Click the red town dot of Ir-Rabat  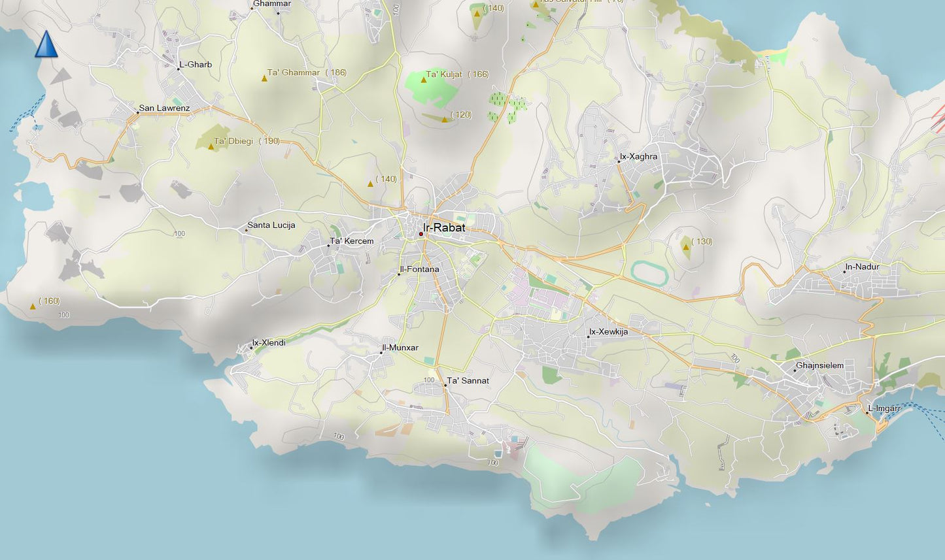tap(421, 234)
